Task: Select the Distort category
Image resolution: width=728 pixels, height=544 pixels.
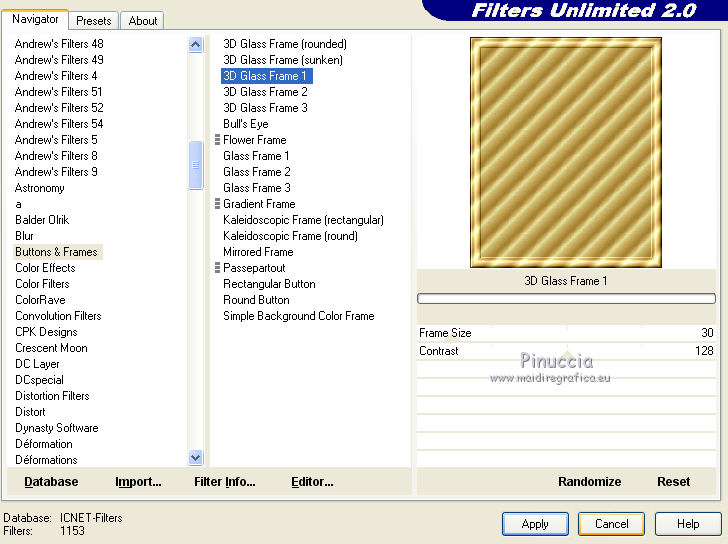Action: [30, 412]
